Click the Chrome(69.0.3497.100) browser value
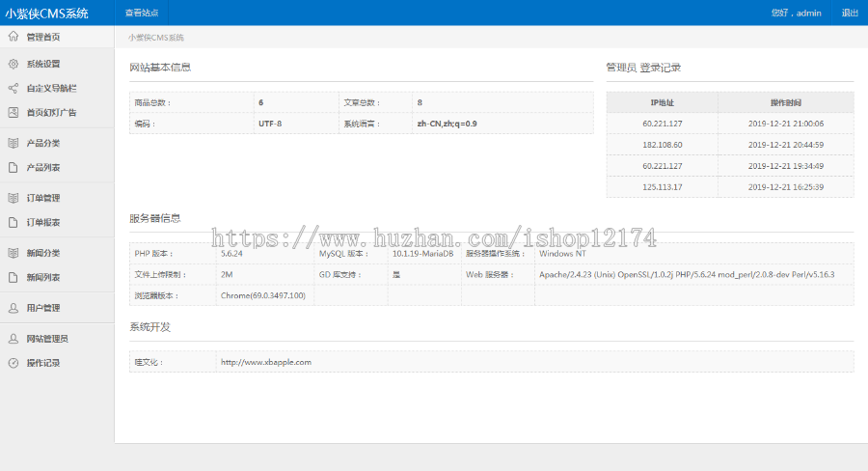Image resolution: width=868 pixels, height=471 pixels. point(263,295)
